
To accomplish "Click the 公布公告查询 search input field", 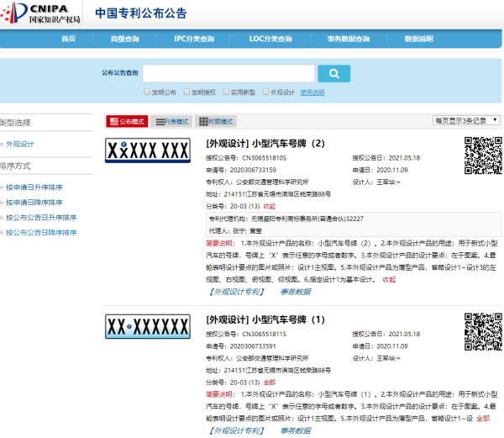I will pyautogui.click(x=228, y=74).
